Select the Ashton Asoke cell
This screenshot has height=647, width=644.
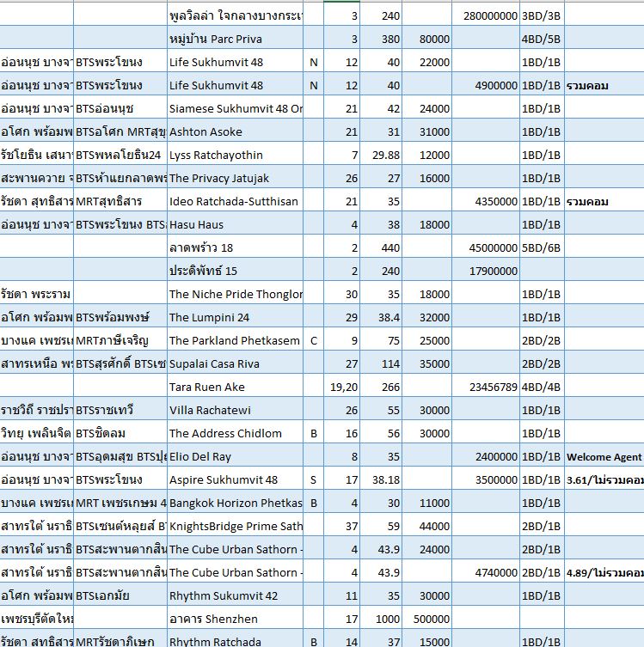pyautogui.click(x=236, y=131)
